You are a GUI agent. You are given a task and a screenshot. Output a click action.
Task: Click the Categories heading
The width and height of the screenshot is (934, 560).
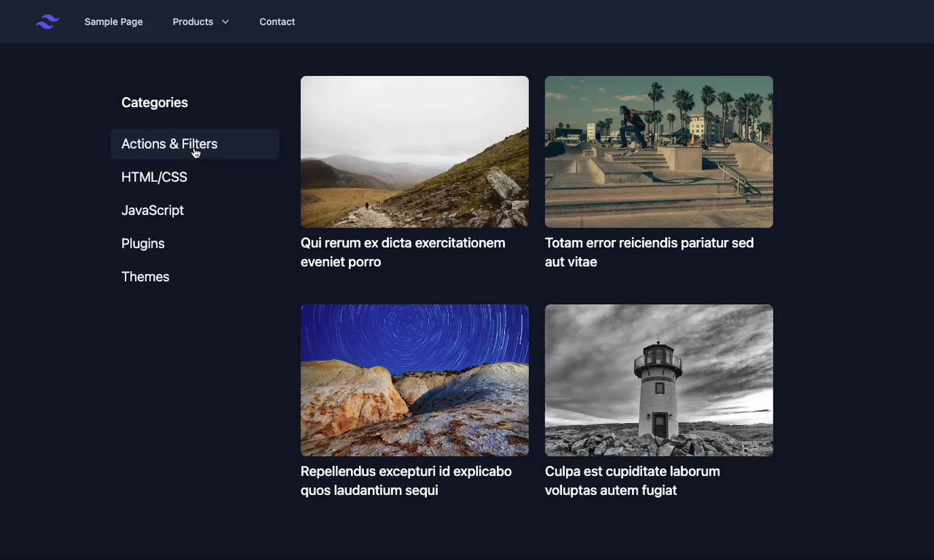155,103
